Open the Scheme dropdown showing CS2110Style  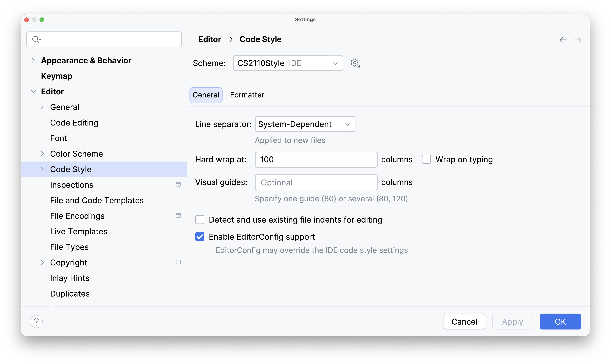pos(288,63)
